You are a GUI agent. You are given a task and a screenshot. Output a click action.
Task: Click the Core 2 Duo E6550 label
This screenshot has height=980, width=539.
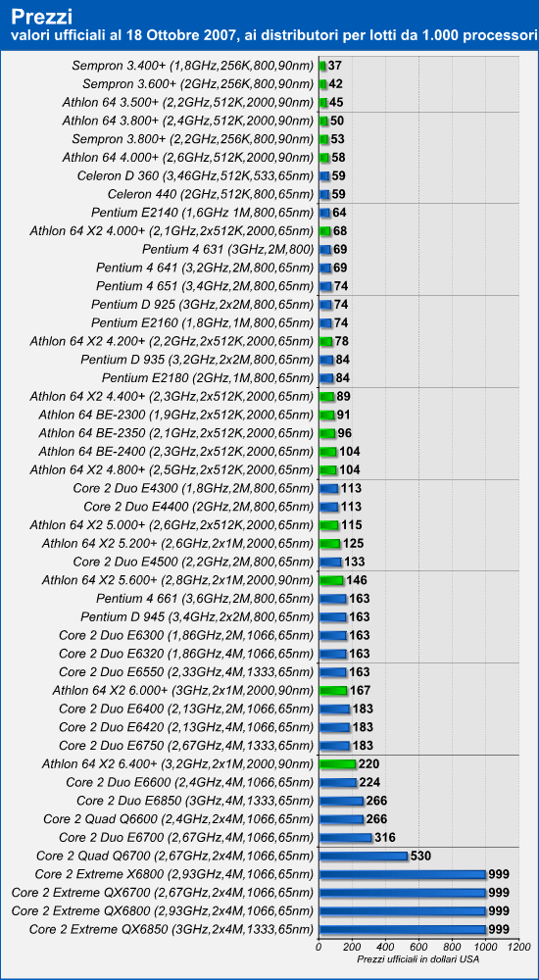tap(186, 672)
